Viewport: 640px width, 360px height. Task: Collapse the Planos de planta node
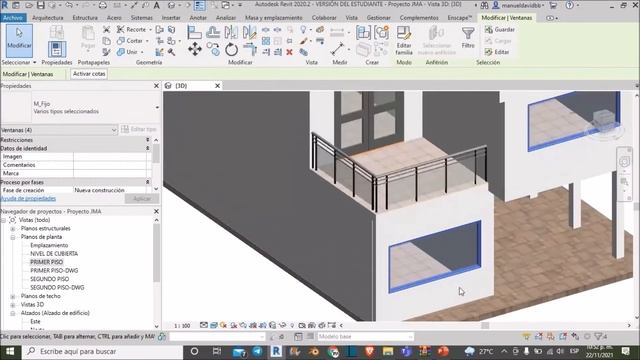[x=13, y=237]
